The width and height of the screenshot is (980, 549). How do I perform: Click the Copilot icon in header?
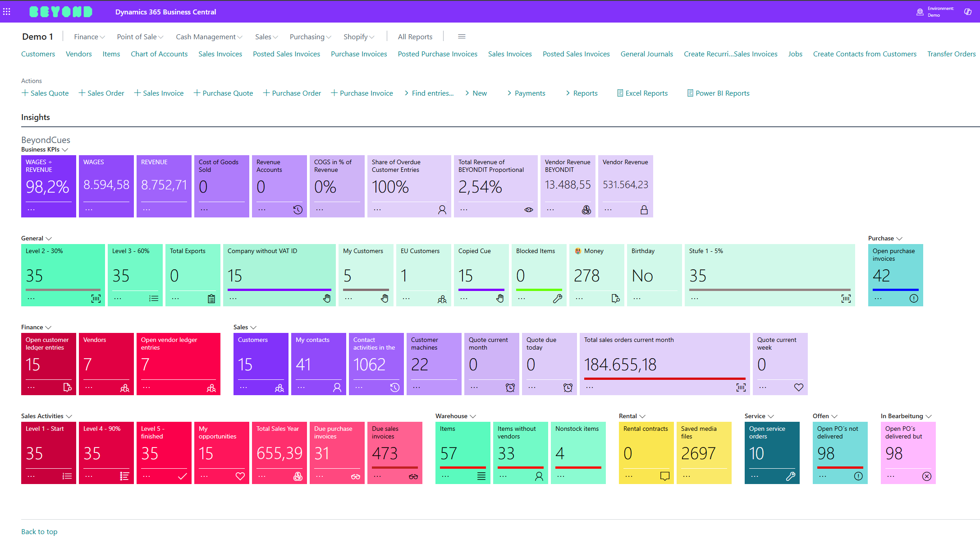(x=967, y=12)
